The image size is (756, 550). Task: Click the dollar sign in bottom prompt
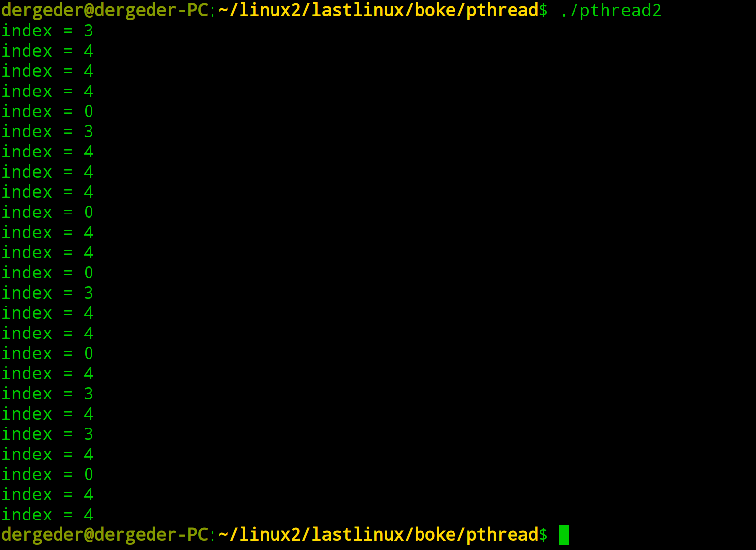543,535
